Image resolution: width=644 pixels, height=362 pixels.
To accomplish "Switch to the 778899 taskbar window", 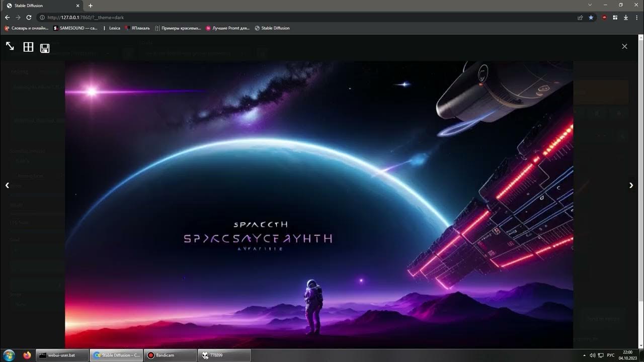I will 224,355.
